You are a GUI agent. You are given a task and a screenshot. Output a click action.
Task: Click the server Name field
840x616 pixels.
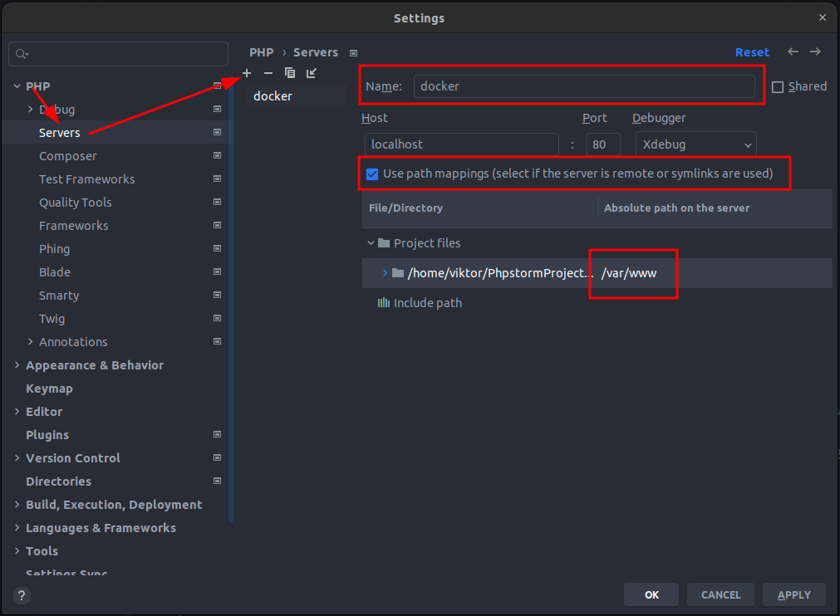[584, 86]
